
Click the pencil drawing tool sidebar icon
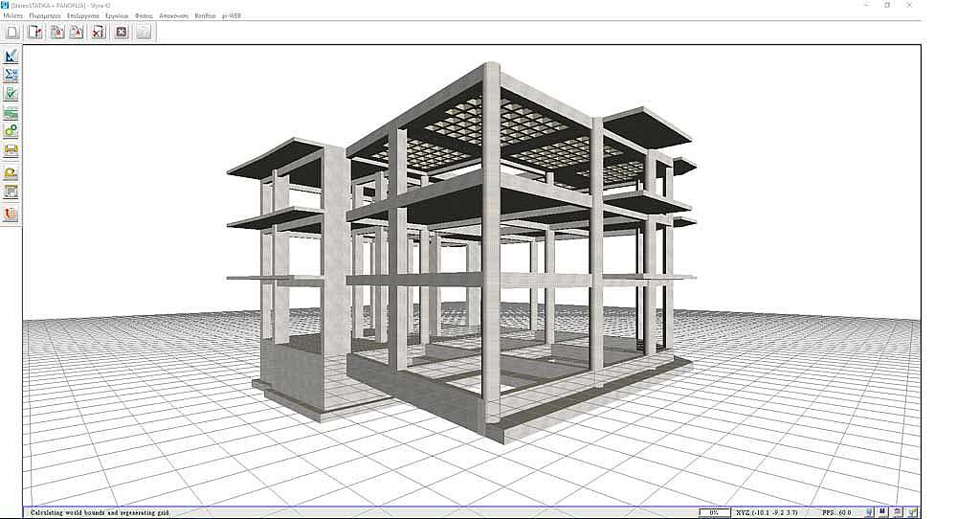point(11,56)
